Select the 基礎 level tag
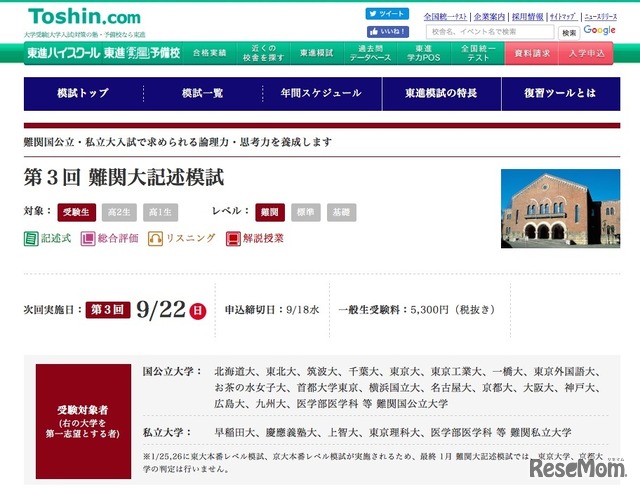 341,212
